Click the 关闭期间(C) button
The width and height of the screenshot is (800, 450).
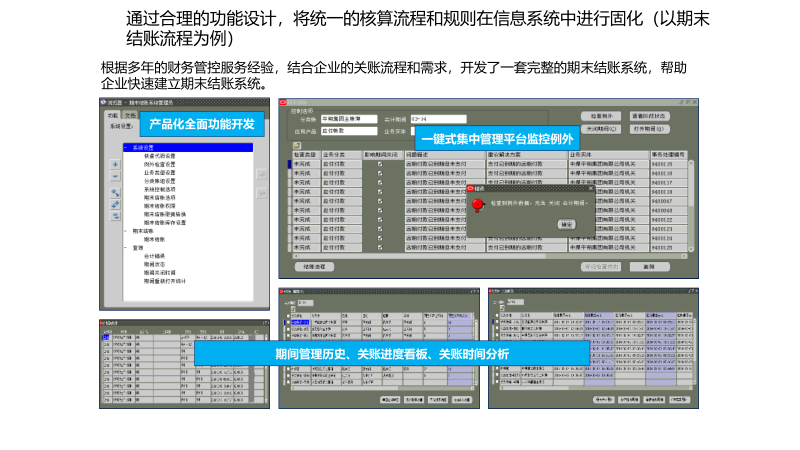(x=601, y=129)
